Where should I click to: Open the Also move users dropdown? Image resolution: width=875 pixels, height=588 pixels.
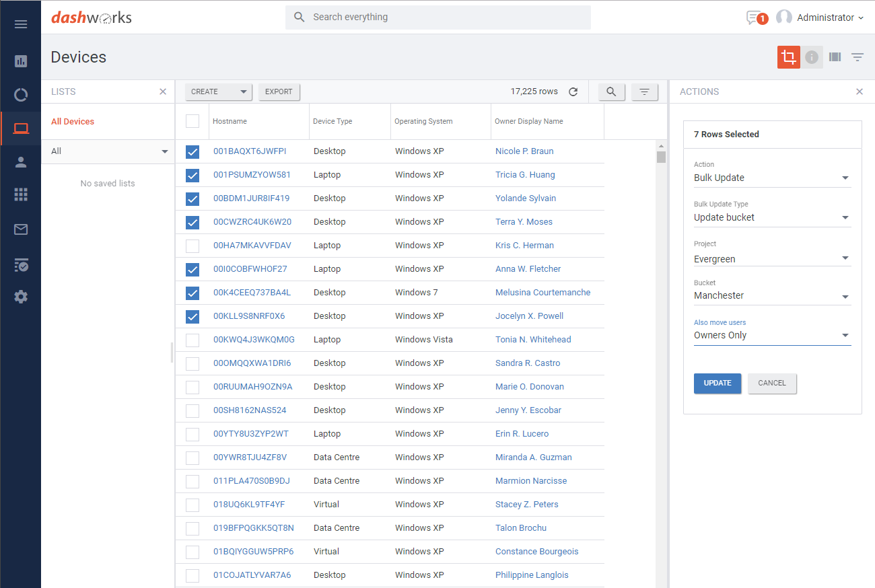pos(773,335)
